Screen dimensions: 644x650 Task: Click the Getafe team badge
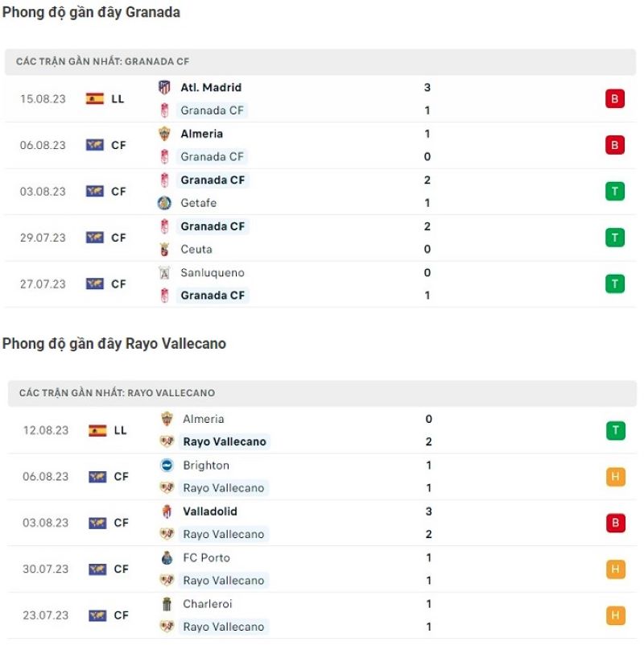167,204
